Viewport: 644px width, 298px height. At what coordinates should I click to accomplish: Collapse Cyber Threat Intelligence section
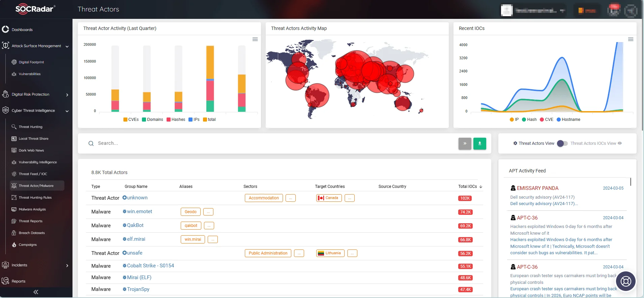(x=67, y=111)
